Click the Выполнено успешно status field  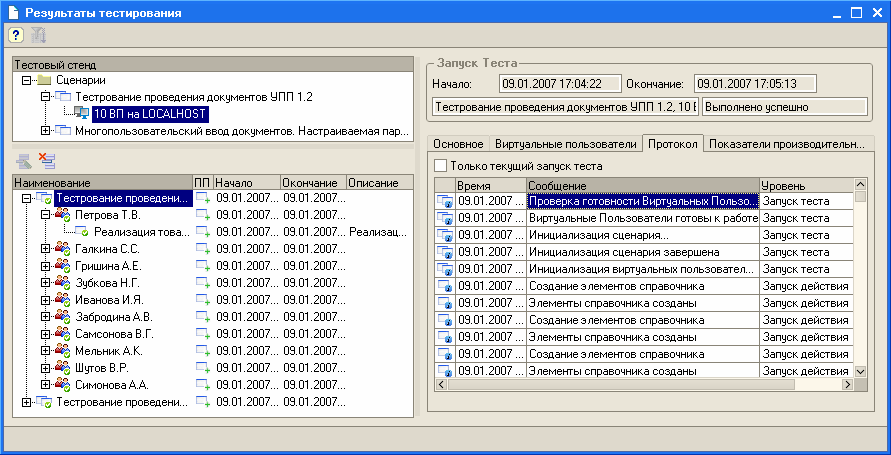pyautogui.click(x=785, y=107)
